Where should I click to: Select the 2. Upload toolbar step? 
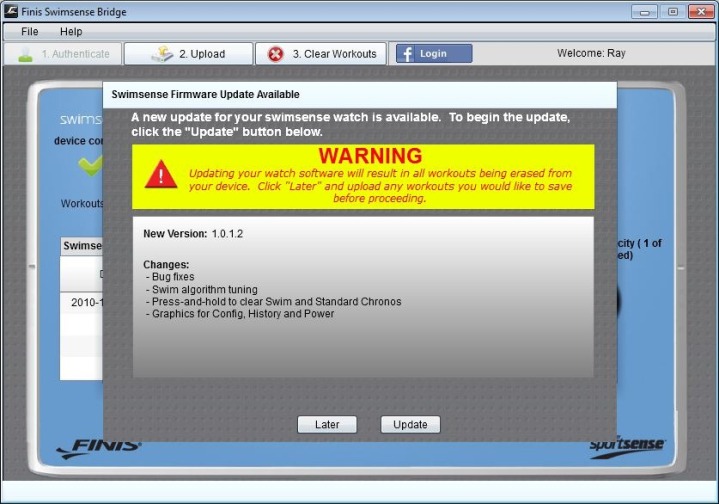pos(188,54)
